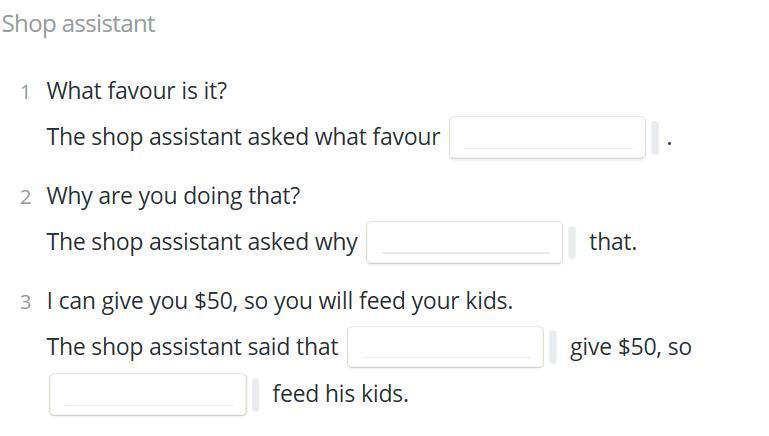Image resolution: width=769 pixels, height=436 pixels.
Task: Click the answer field after 'what favour'
Action: coord(547,137)
